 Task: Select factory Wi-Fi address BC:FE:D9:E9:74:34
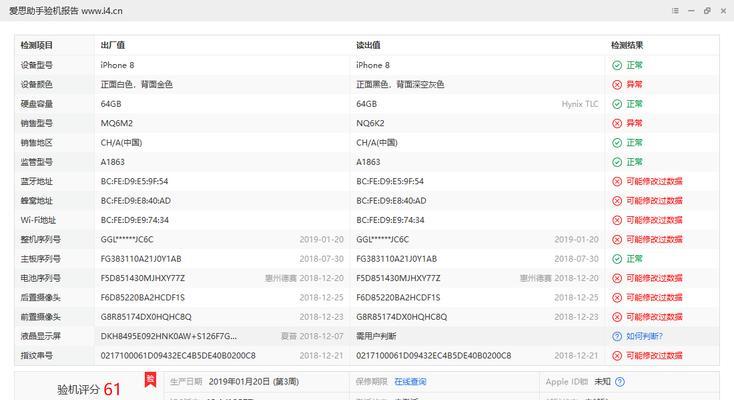click(x=135, y=220)
